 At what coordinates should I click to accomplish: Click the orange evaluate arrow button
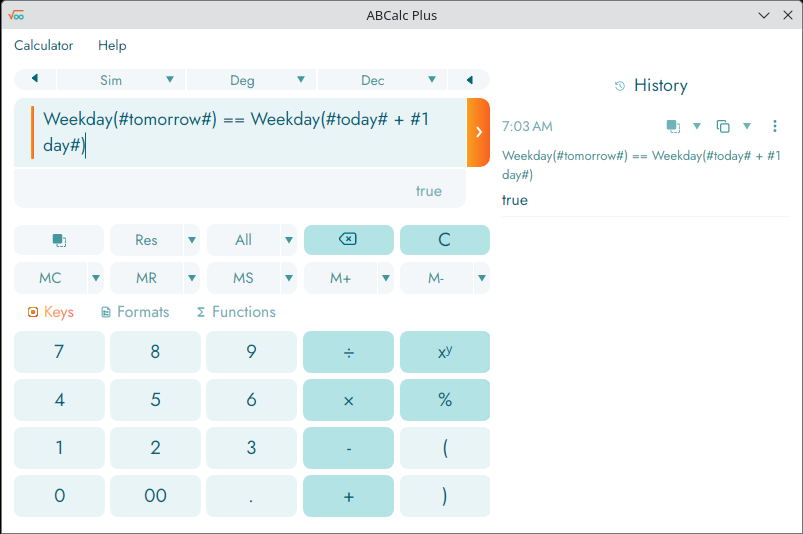[x=478, y=132]
